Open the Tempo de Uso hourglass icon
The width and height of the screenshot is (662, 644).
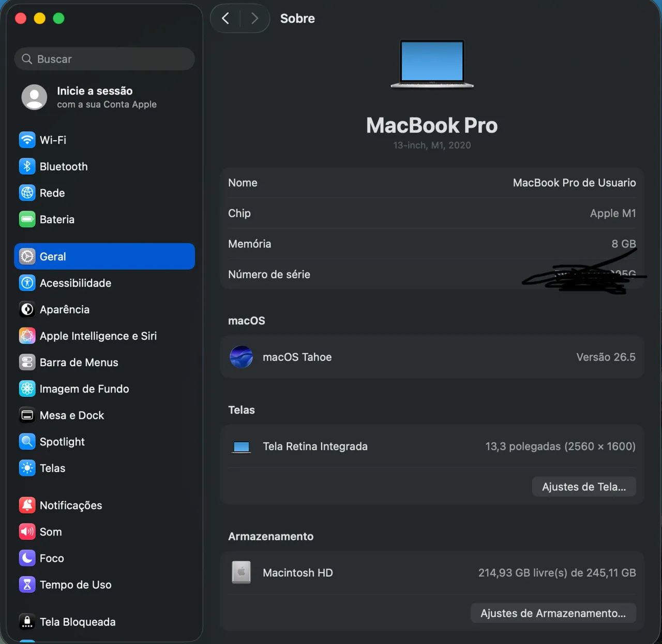pos(27,585)
